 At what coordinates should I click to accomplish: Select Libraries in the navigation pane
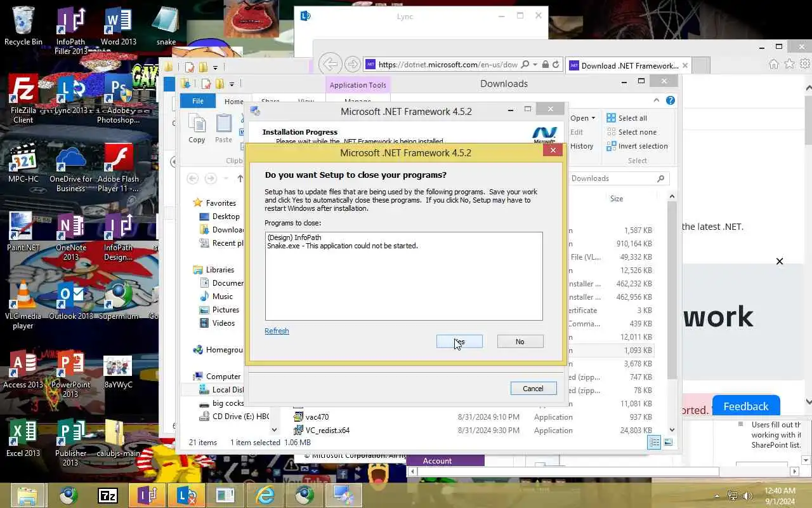click(219, 270)
